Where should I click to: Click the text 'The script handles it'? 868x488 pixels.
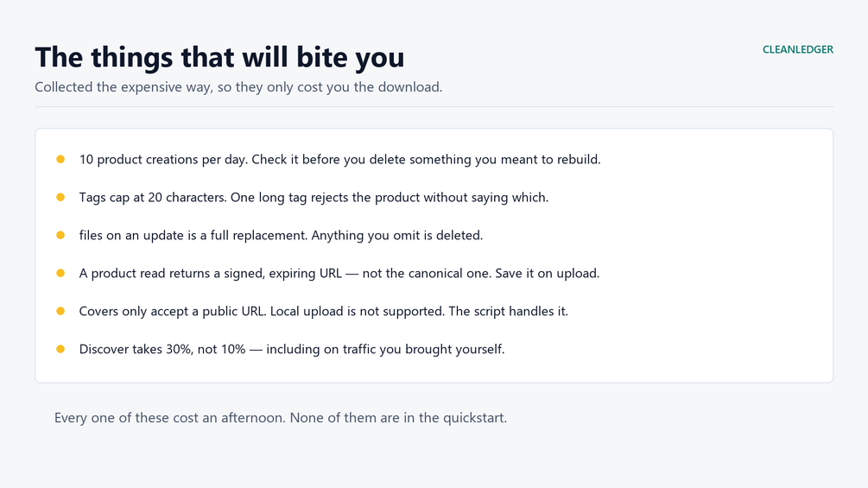(508, 311)
